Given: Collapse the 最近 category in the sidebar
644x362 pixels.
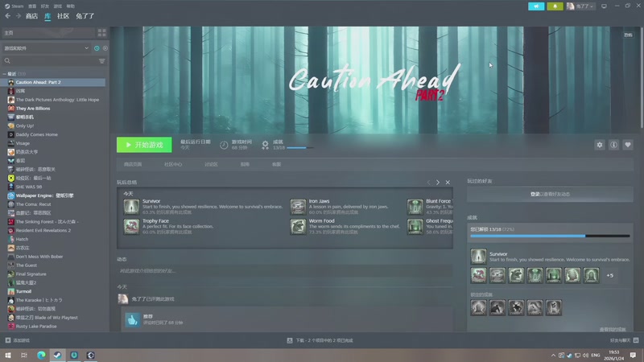Looking at the screenshot, I should click(5, 74).
